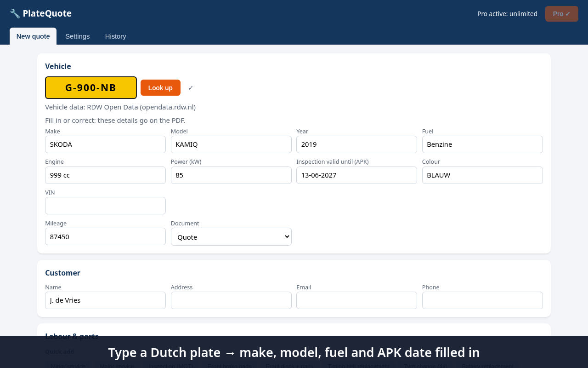Focus the empty customer Address field
Viewport: 588px width, 368px height.
click(231, 300)
